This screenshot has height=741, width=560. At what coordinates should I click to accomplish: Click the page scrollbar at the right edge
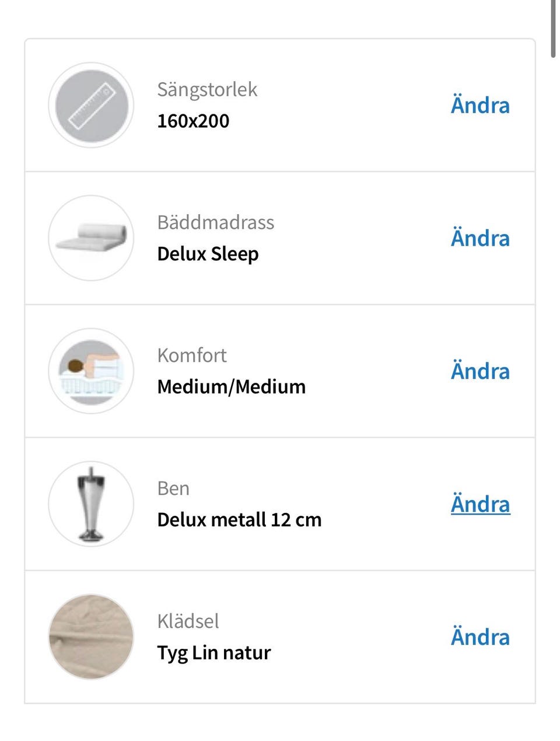[x=553, y=29]
